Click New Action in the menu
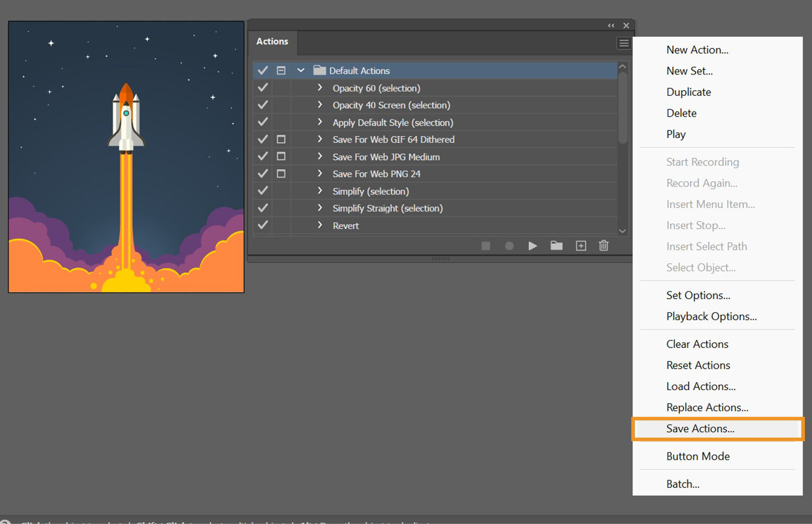 [698, 50]
